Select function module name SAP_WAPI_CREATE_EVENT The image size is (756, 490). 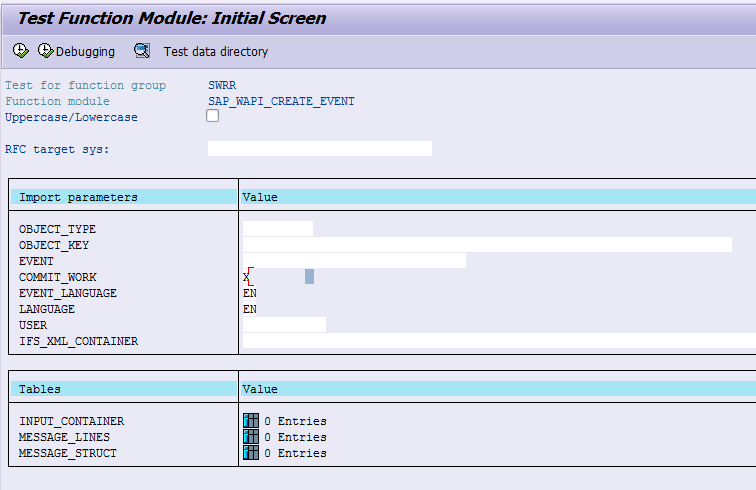click(x=281, y=101)
